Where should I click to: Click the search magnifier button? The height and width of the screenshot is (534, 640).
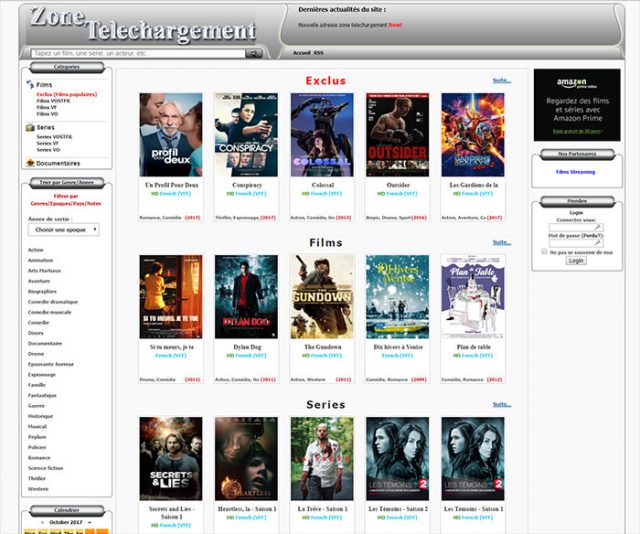tap(253, 53)
